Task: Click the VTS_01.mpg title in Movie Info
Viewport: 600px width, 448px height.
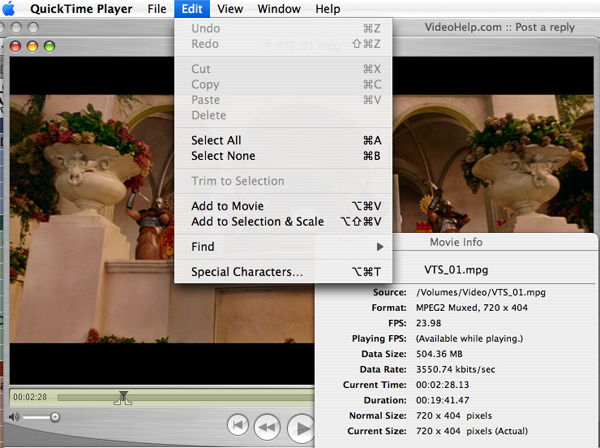Action: coord(456,270)
